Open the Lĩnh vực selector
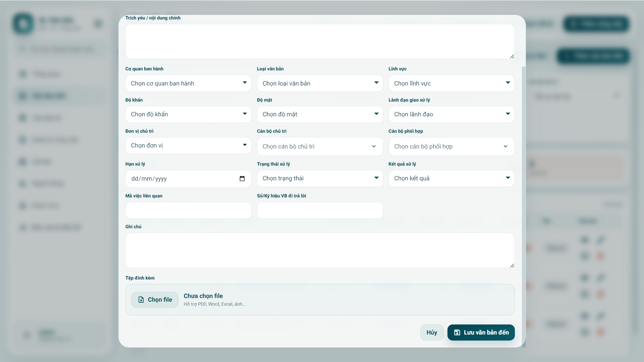Image resolution: width=644 pixels, height=362 pixels. [x=451, y=83]
